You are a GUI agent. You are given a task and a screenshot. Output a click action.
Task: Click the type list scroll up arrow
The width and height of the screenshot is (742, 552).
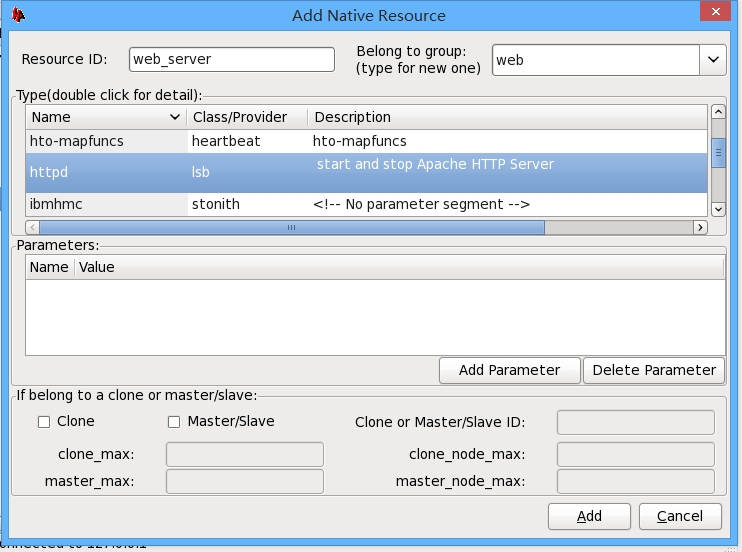pos(718,112)
